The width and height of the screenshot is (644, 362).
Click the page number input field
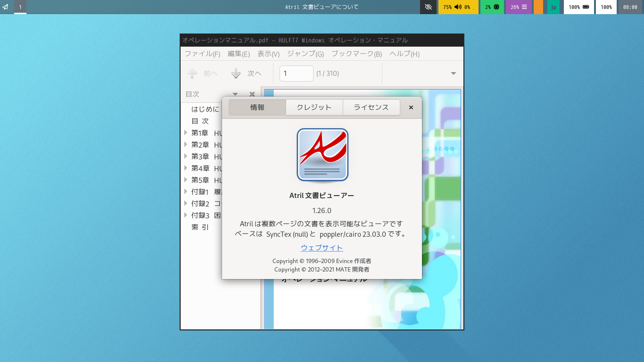point(297,74)
